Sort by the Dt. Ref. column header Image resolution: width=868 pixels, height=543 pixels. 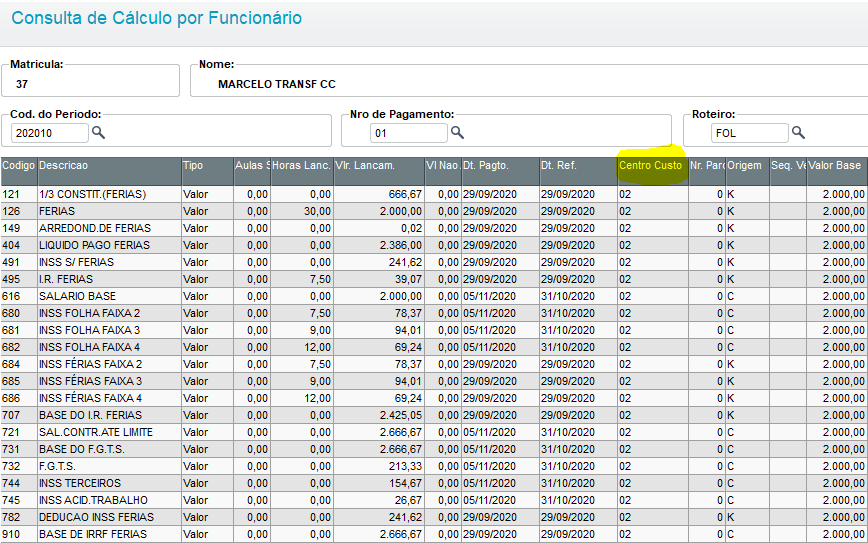pyautogui.click(x=578, y=171)
